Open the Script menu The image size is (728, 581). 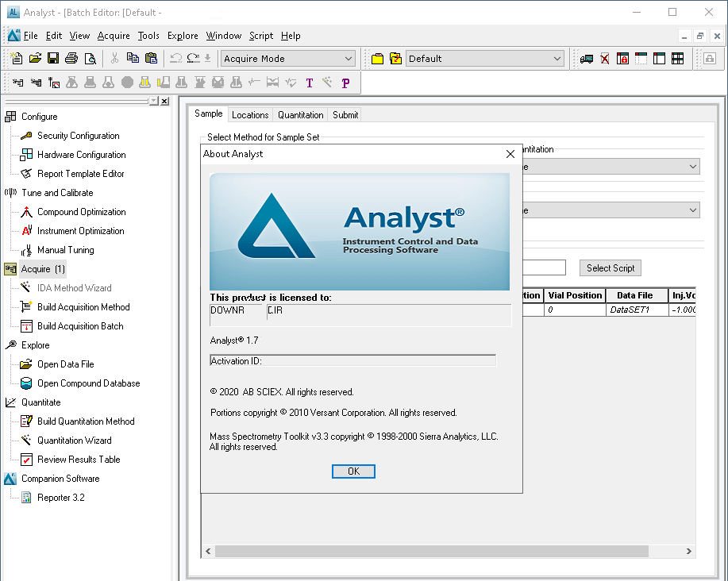pos(261,36)
